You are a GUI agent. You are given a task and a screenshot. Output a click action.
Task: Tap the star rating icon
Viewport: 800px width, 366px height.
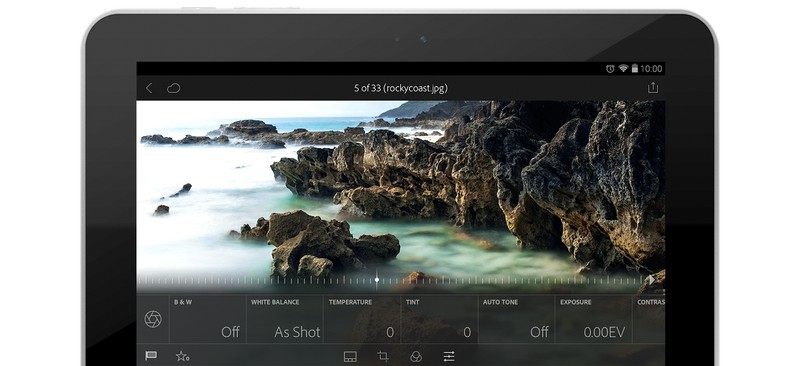click(x=182, y=356)
